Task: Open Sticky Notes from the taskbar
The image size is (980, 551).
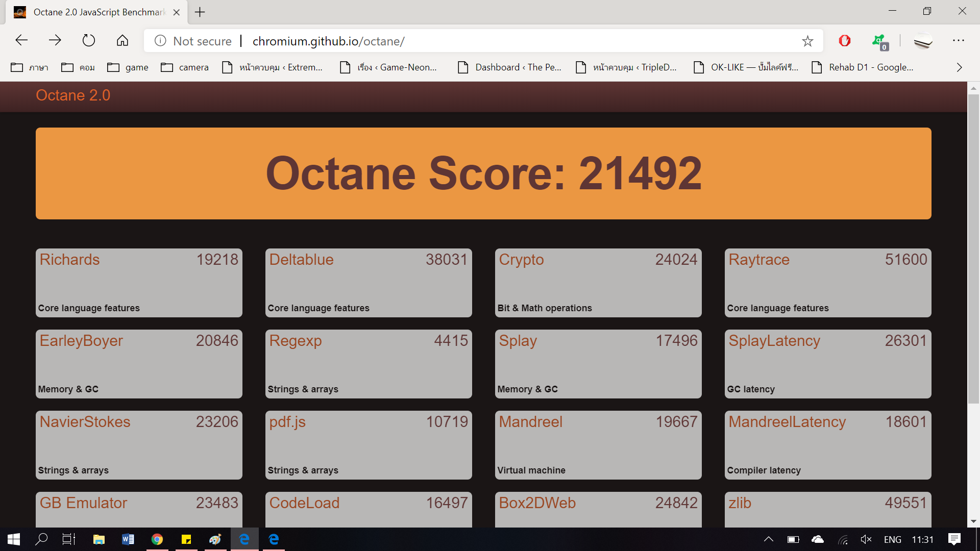Action: pos(186,539)
